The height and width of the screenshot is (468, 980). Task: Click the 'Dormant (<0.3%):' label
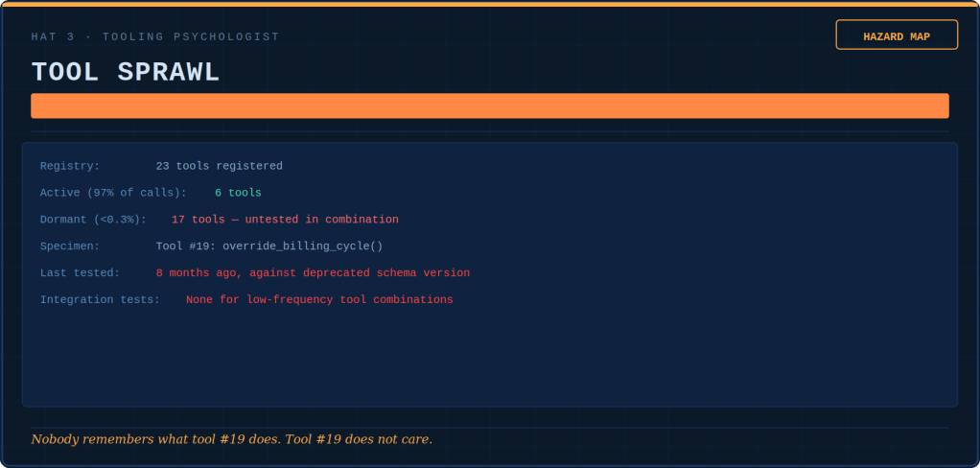[93, 220]
